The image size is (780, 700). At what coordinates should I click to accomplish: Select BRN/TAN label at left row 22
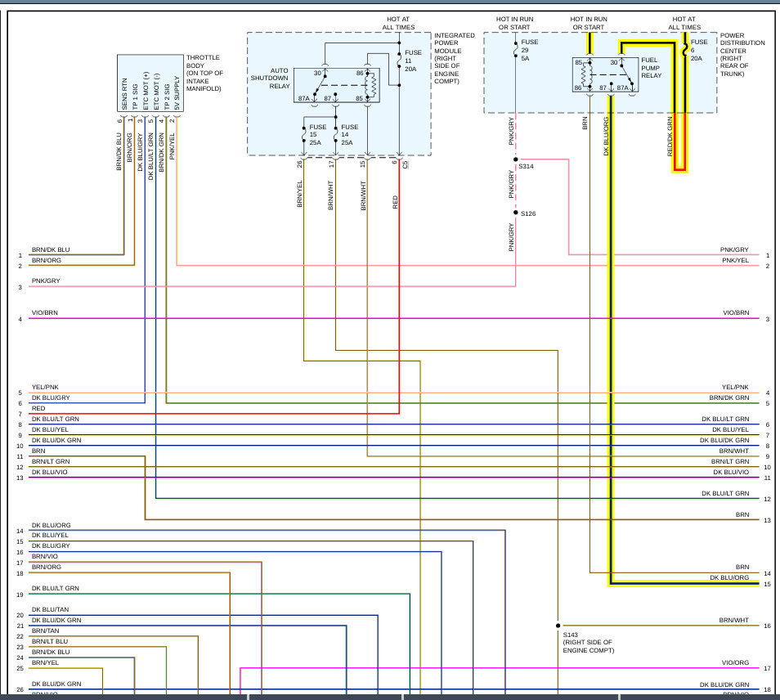45,630
